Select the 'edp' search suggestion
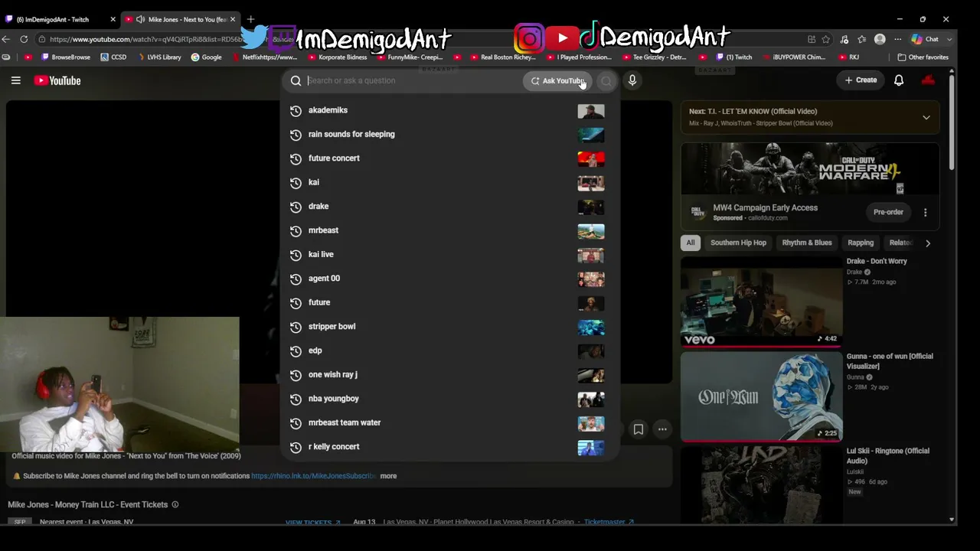Image resolution: width=980 pixels, height=551 pixels. coord(449,350)
